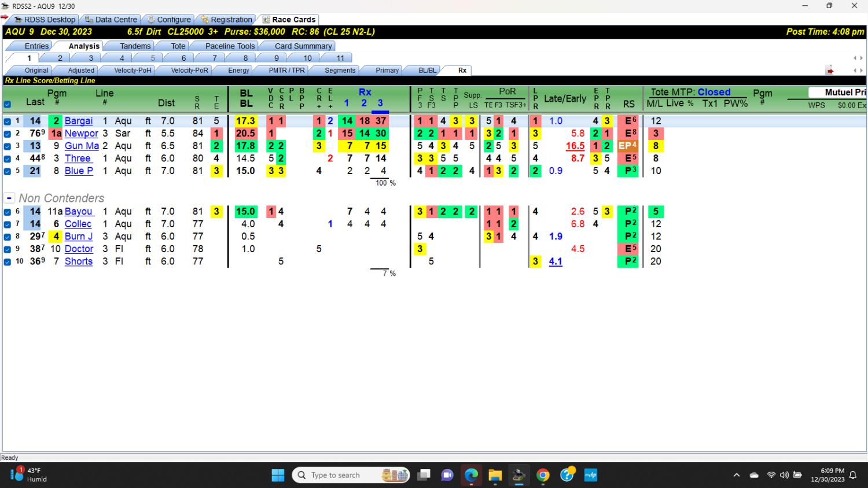Screen dimensions: 868x488
Task: Open File Explorer from the taskbar
Action: [495, 475]
